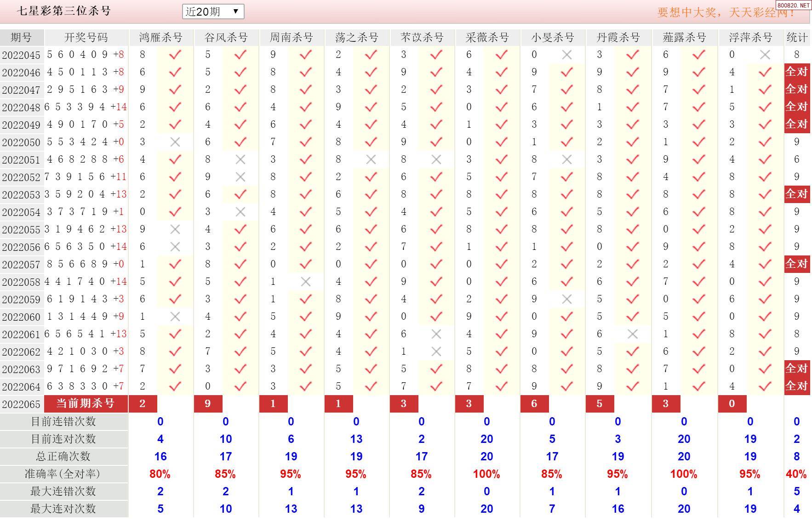This screenshot has width=812, height=521.
Task: Click period number 2022058
Action: pos(22,283)
